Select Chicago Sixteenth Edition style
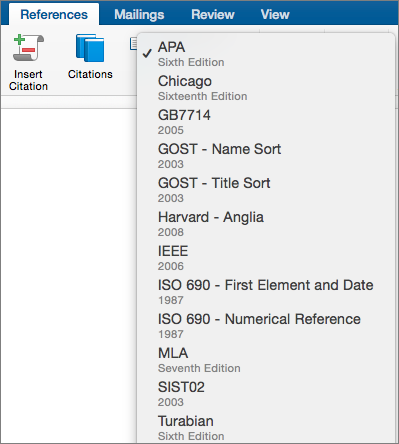This screenshot has width=399, height=444. [x=266, y=88]
